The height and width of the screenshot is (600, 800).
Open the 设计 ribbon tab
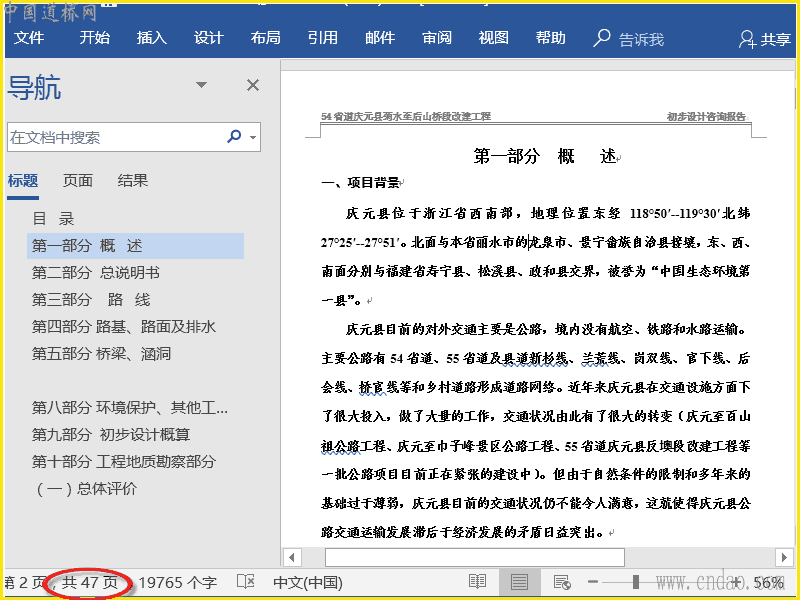[x=209, y=38]
